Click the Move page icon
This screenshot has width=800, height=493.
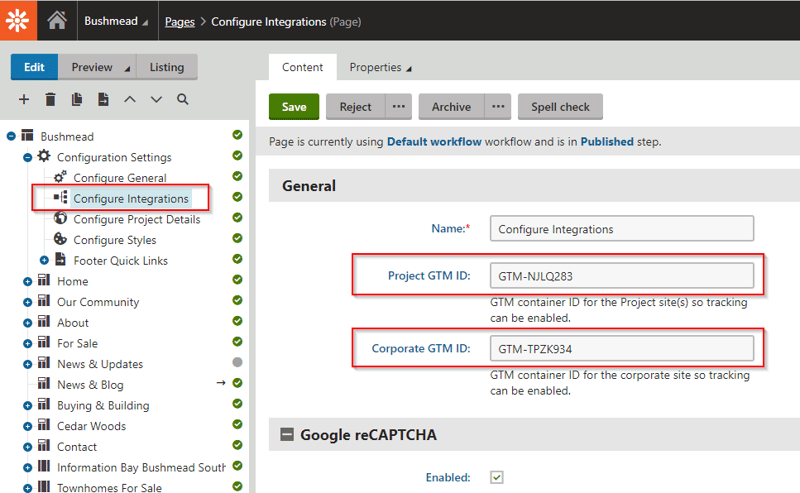coord(103,99)
